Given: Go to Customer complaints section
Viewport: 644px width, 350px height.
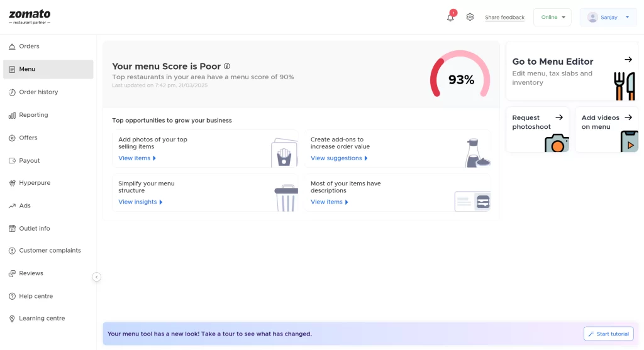Looking at the screenshot, I should click(x=50, y=251).
